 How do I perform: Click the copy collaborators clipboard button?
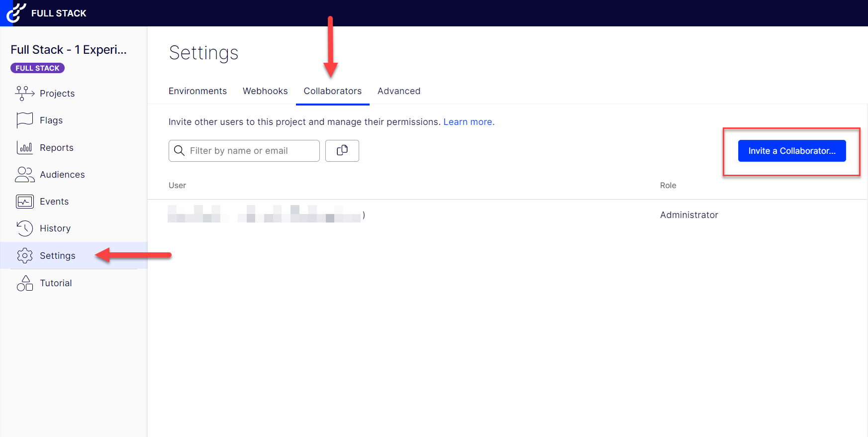tap(342, 150)
